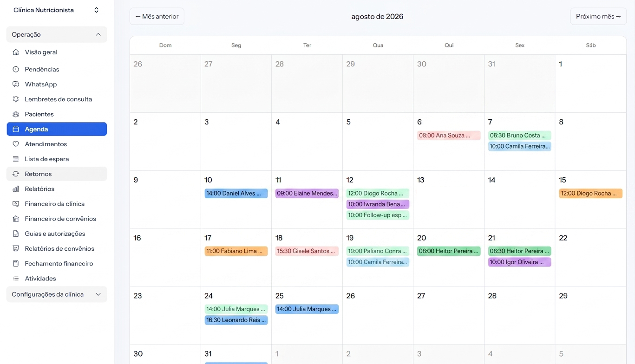Click the Financeiro de convênios bank icon
Image resolution: width=635 pixels, height=364 pixels.
16,219
